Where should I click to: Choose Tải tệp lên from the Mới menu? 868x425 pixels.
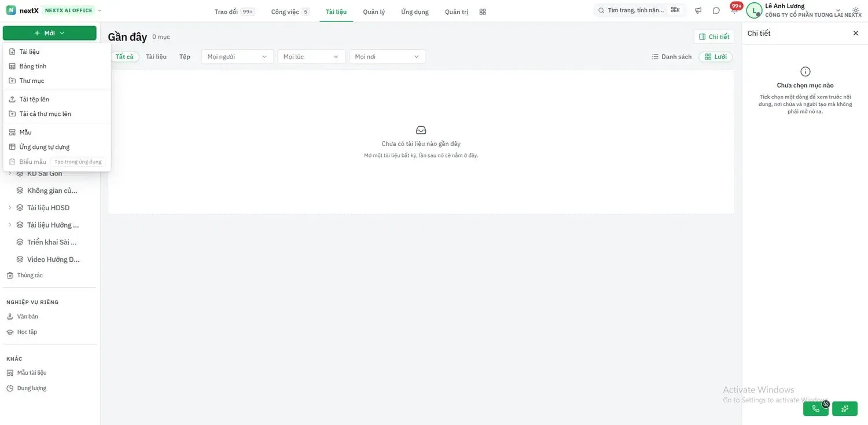point(57,100)
